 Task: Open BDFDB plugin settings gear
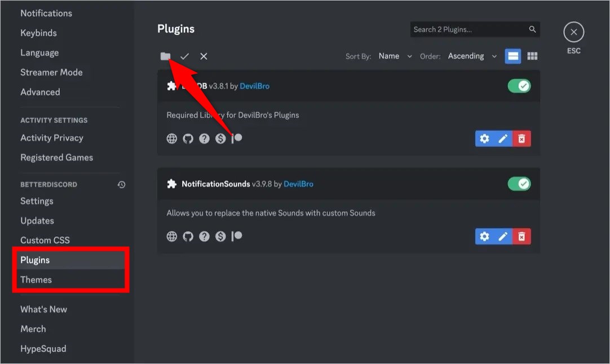(485, 138)
